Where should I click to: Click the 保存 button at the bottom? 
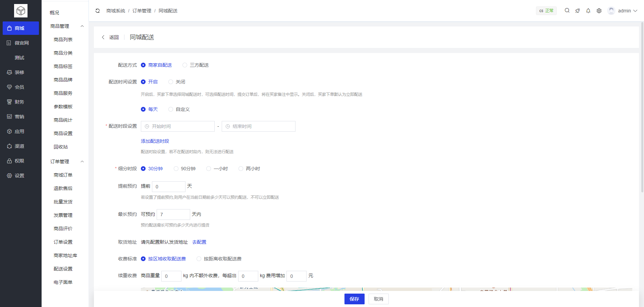[x=354, y=299]
